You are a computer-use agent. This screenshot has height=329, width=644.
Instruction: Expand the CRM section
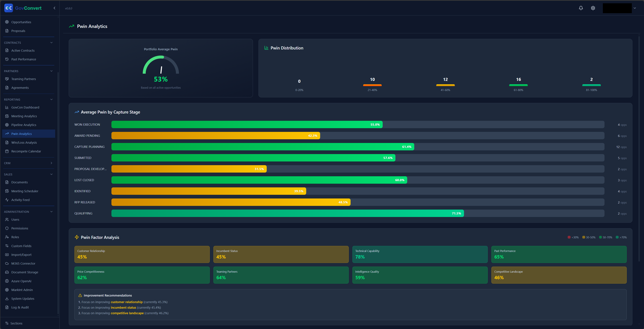pyautogui.click(x=51, y=163)
